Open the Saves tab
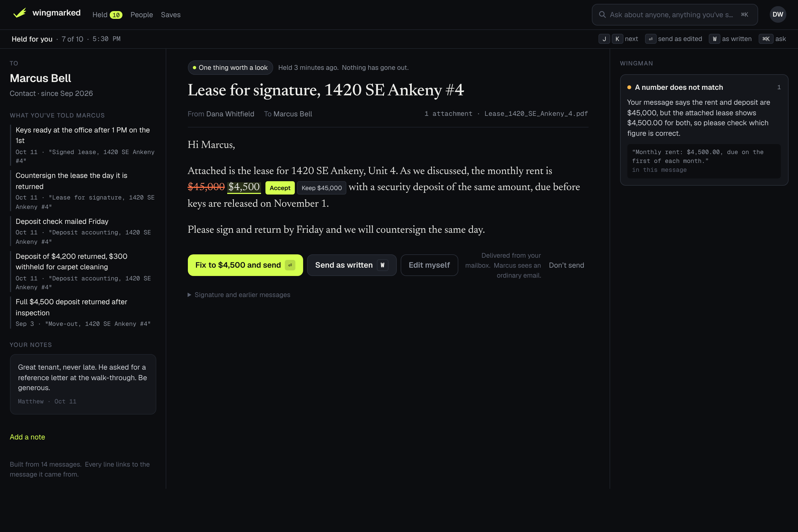 pyautogui.click(x=171, y=15)
